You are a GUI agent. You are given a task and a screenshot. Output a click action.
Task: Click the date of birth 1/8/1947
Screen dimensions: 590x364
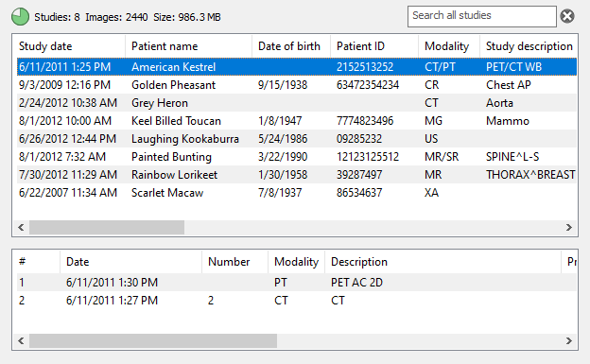[280, 121]
